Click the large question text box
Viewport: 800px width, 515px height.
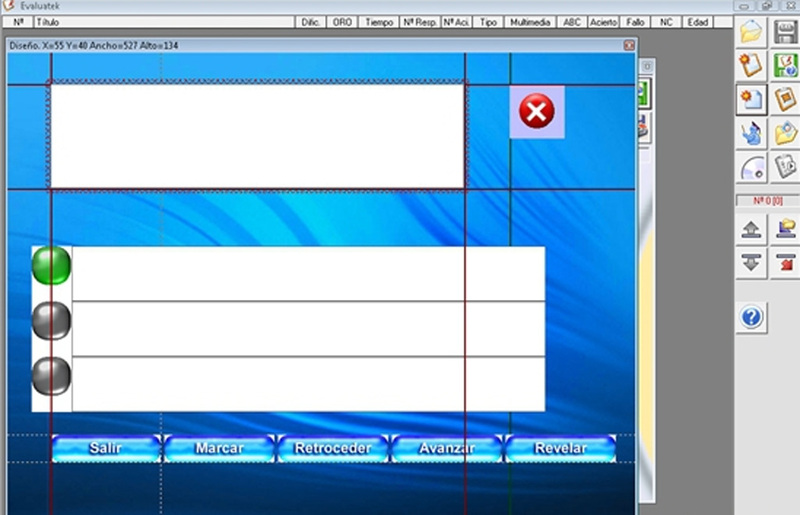257,136
